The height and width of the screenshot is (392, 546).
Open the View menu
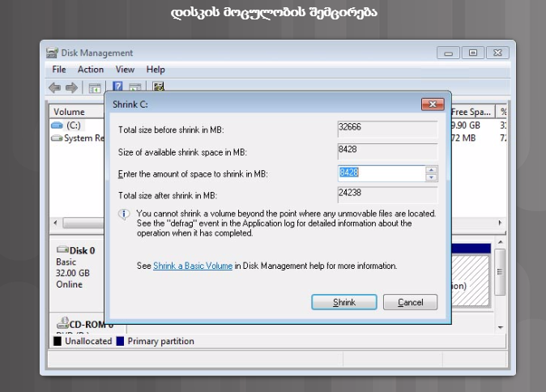(125, 70)
